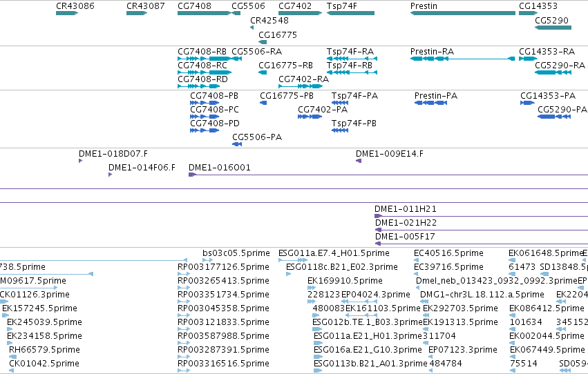Viewport: 588px width, 374px height.
Task: Click the Prestin-RA transcript label
Action: 432,51
